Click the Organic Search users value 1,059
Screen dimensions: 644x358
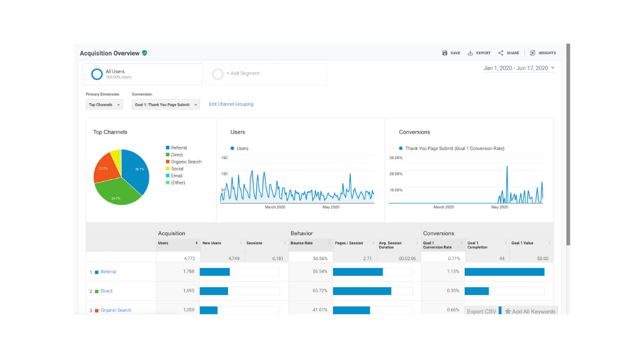(188, 310)
